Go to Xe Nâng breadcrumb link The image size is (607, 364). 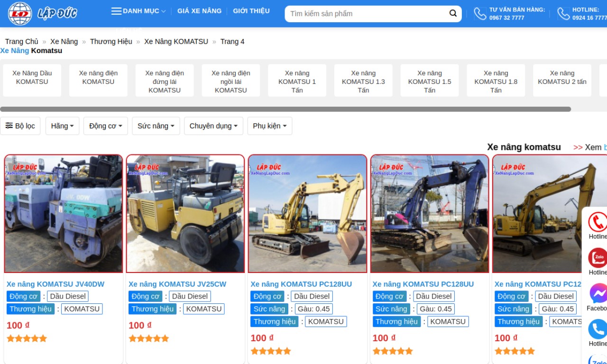point(64,42)
